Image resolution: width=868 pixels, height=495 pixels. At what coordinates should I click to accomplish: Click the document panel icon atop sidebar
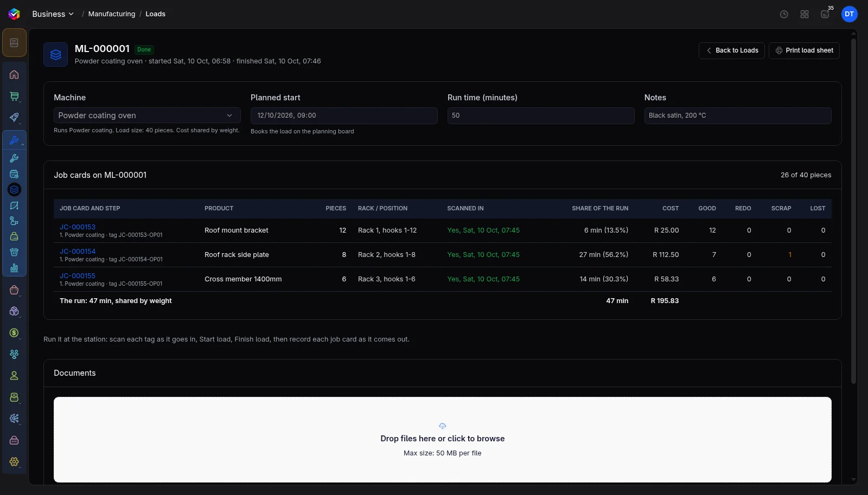(14, 43)
